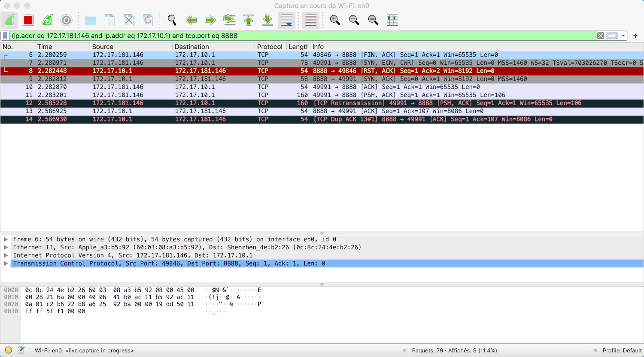The height and width of the screenshot is (357, 644).
Task: Sort by Protocol column header
Action: [270, 47]
